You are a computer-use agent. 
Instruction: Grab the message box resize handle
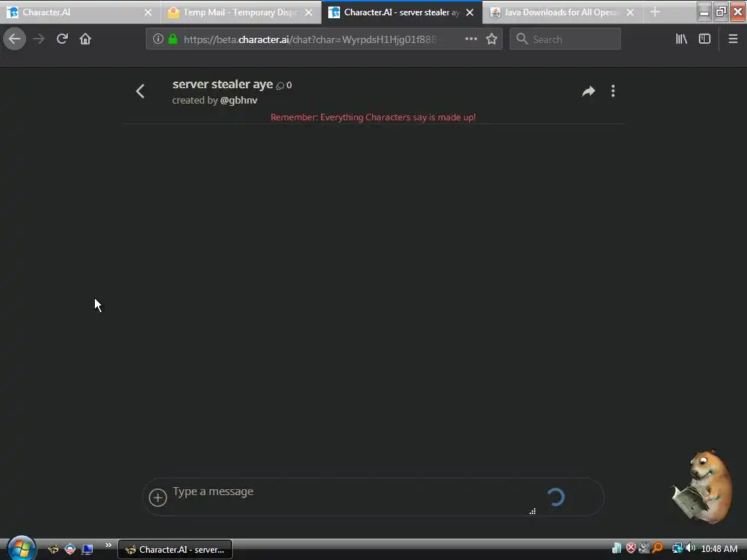pyautogui.click(x=532, y=511)
